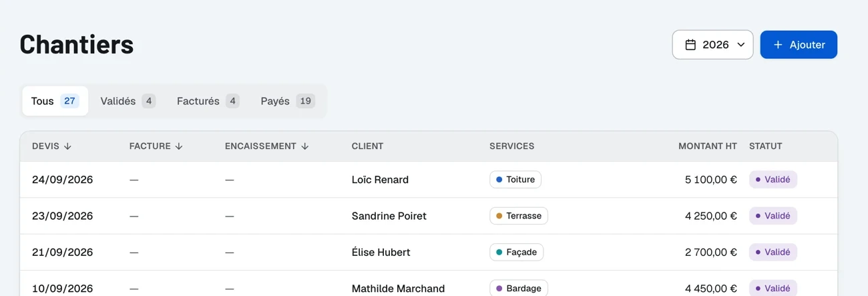Click the amount 4 450,00 €
Image resolution: width=868 pixels, height=296 pixels.
pyautogui.click(x=711, y=289)
